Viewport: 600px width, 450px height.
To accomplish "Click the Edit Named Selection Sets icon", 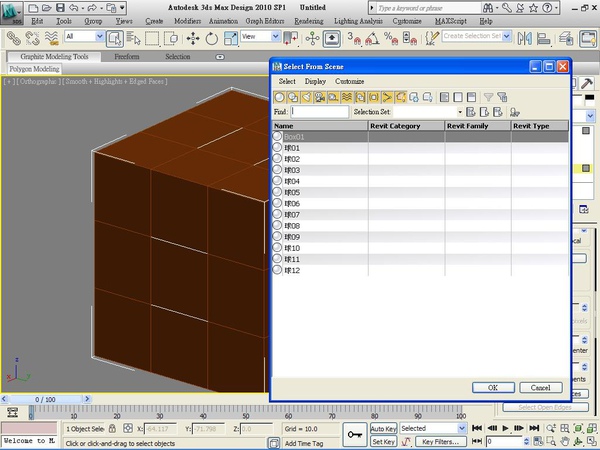I will [x=432, y=38].
